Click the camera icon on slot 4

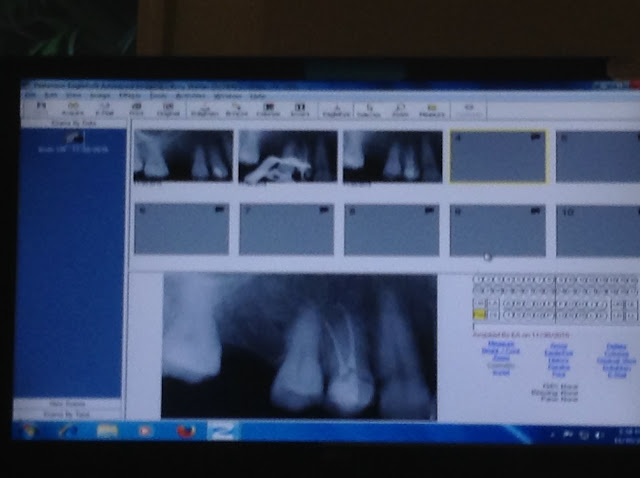point(536,137)
